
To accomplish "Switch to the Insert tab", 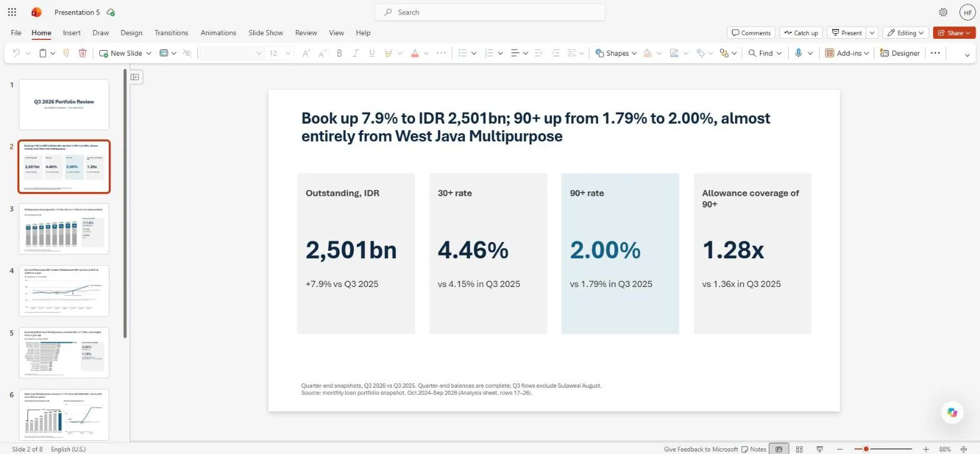I will tap(72, 33).
